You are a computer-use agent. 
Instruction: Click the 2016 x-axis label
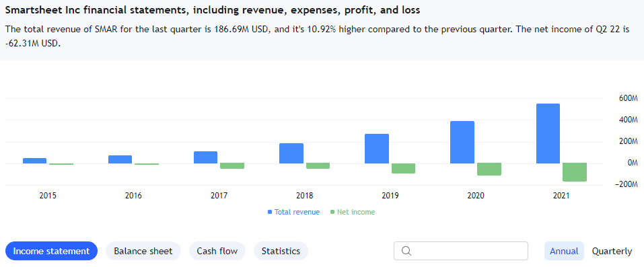[x=133, y=196]
